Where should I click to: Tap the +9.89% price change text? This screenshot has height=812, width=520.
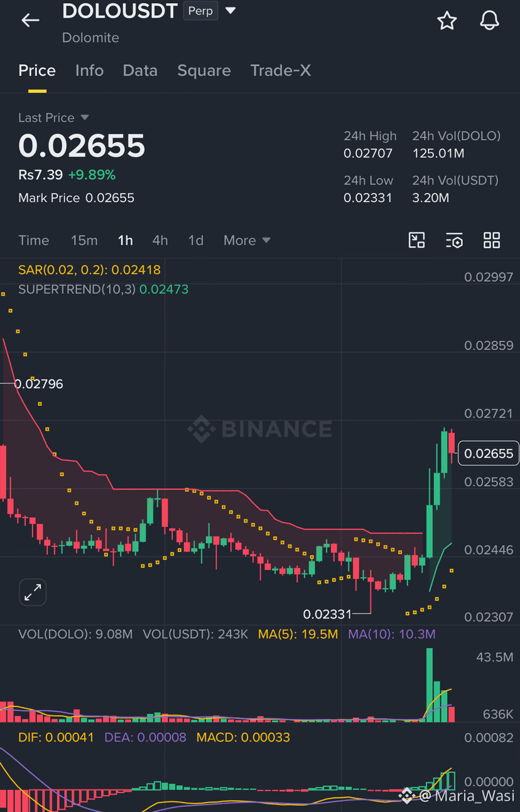[92, 175]
